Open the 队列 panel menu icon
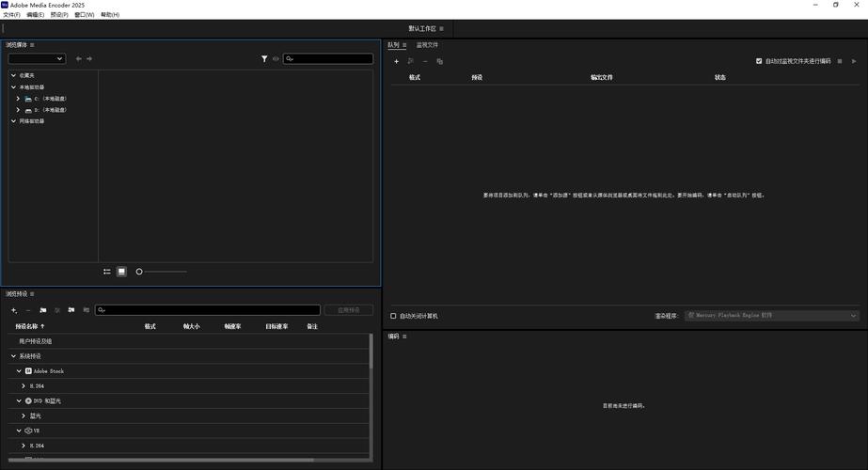868x470 pixels. [x=404, y=45]
